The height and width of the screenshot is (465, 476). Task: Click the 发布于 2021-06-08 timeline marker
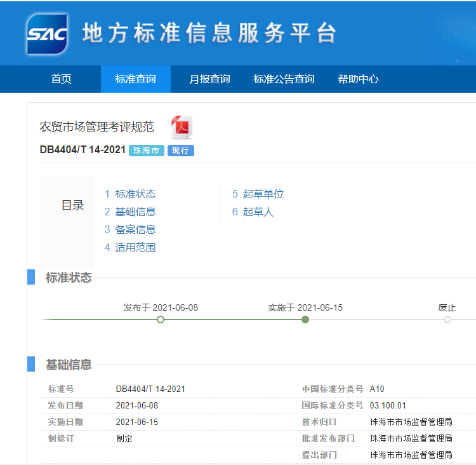pyautogui.click(x=161, y=320)
